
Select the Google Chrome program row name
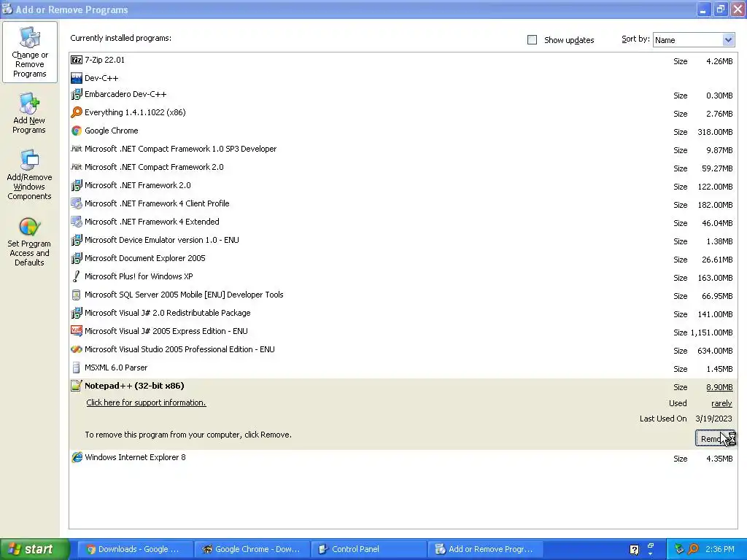coord(112,131)
